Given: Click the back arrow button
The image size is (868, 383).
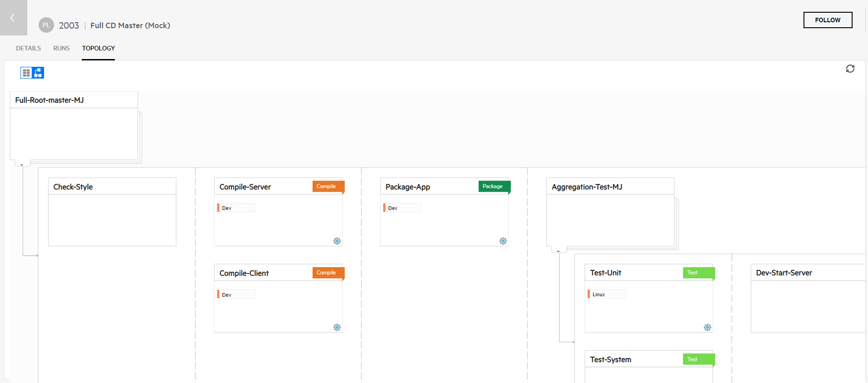Looking at the screenshot, I should (13, 18).
